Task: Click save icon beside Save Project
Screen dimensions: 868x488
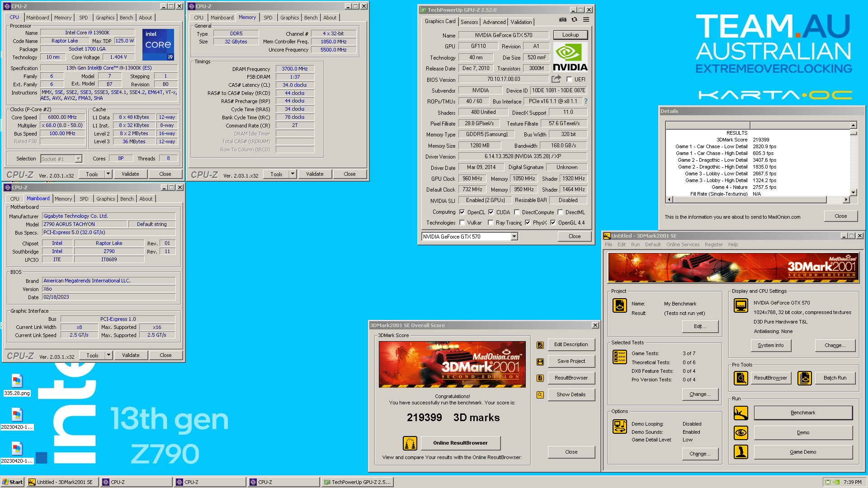Action: point(540,362)
